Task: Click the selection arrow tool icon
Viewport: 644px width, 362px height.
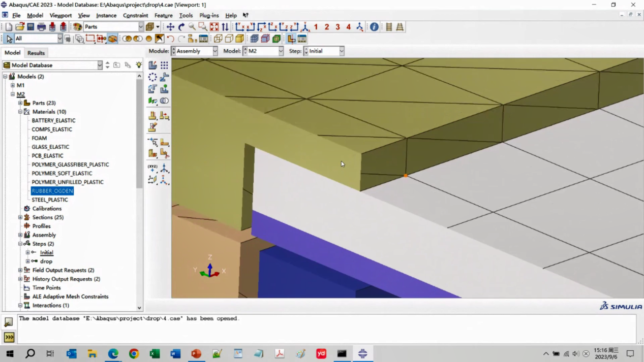Action: (x=9, y=39)
